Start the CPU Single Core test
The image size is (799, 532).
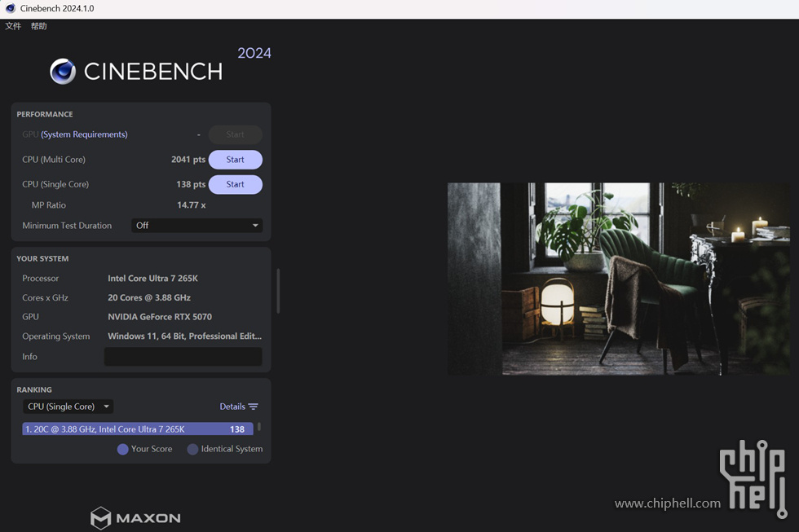pyautogui.click(x=236, y=184)
